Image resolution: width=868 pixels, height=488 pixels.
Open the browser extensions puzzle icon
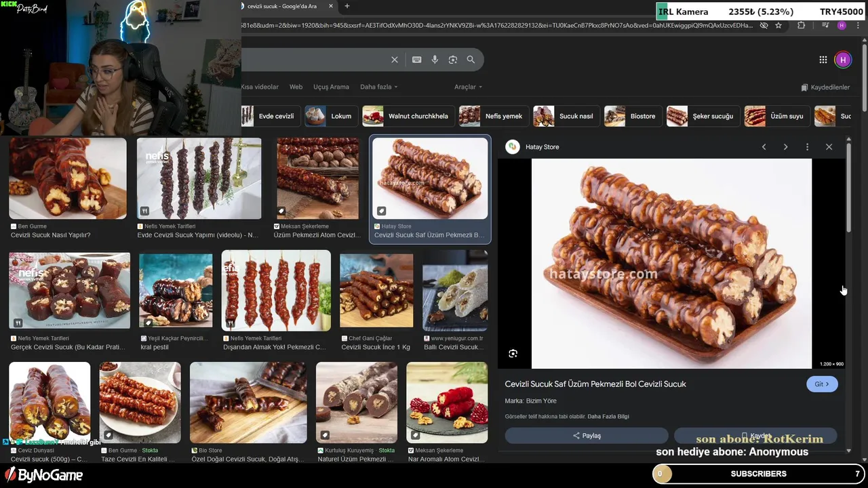[801, 25]
